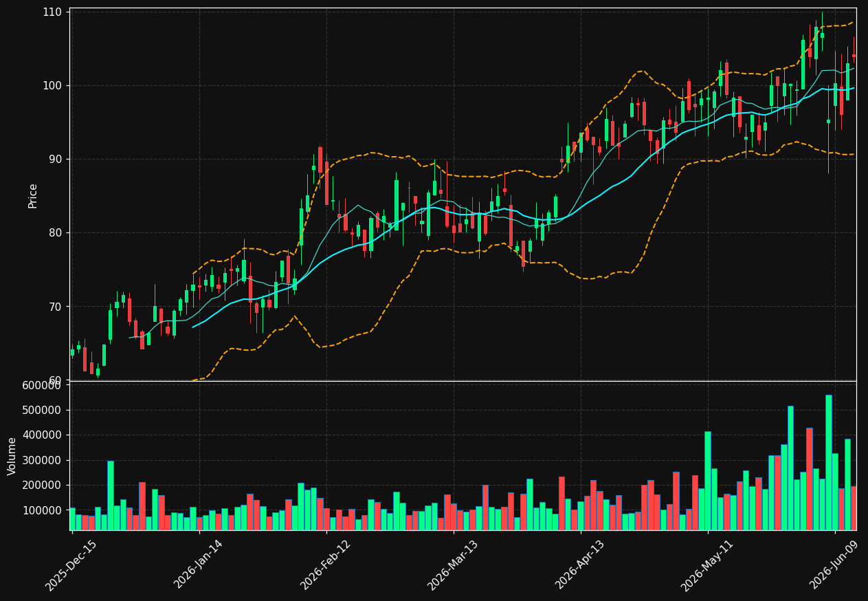Click the 60 price axis label
This screenshot has width=868, height=601.
click(x=56, y=380)
